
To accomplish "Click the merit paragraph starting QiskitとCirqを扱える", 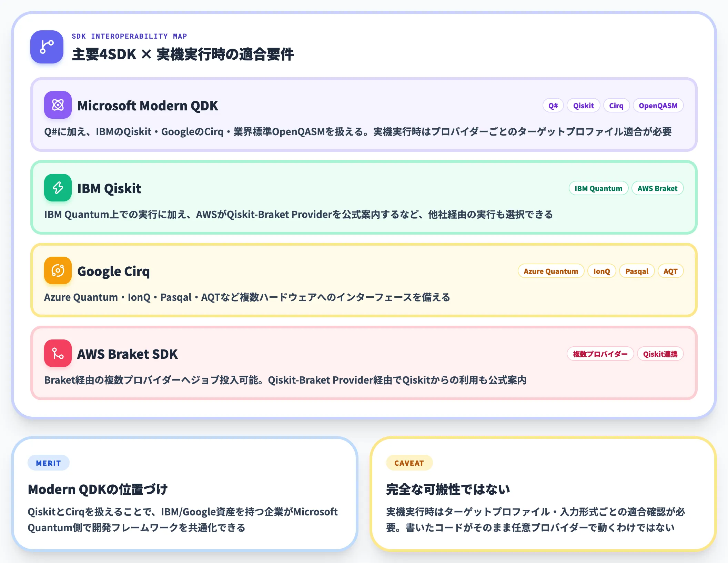I will (183, 520).
